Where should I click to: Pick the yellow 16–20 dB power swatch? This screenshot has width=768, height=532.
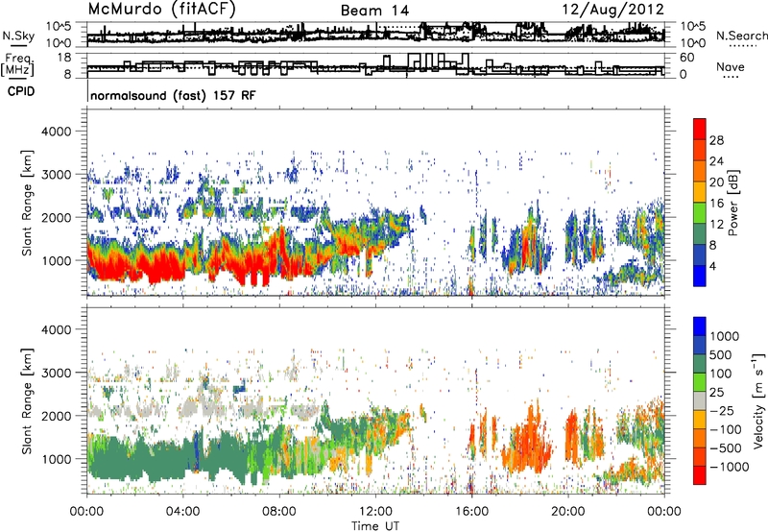[x=700, y=191]
